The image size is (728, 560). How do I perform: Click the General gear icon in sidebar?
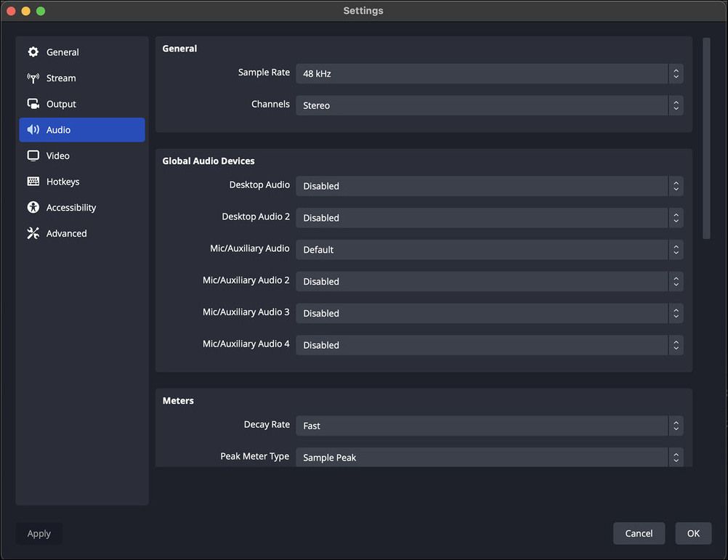pos(33,52)
